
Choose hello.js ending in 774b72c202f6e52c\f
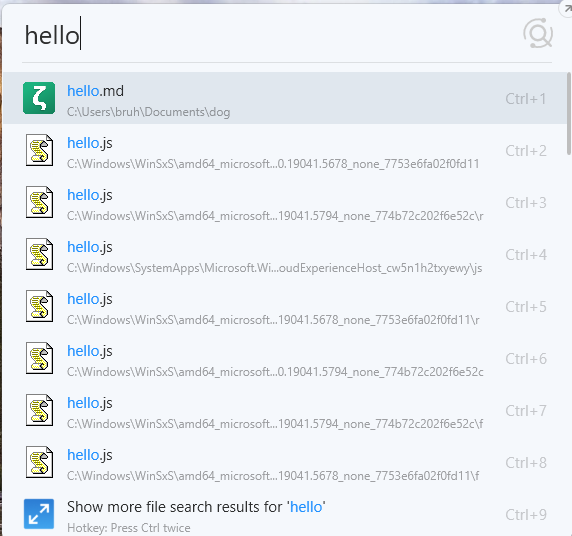point(285,410)
